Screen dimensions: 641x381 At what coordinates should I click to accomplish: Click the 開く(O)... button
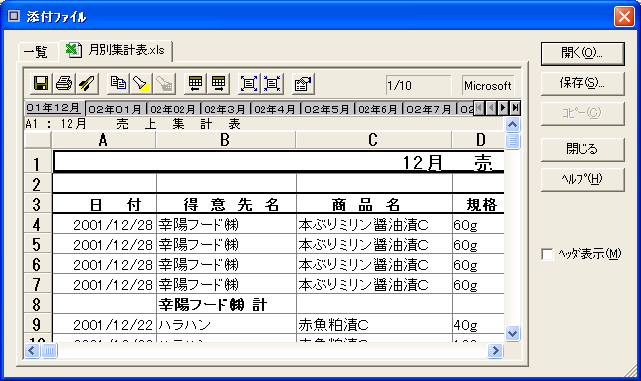tap(582, 53)
